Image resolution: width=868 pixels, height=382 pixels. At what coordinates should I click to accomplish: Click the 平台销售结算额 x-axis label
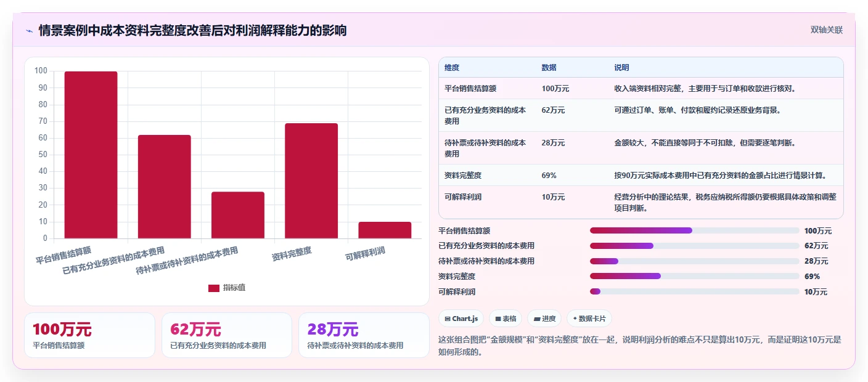click(x=63, y=255)
